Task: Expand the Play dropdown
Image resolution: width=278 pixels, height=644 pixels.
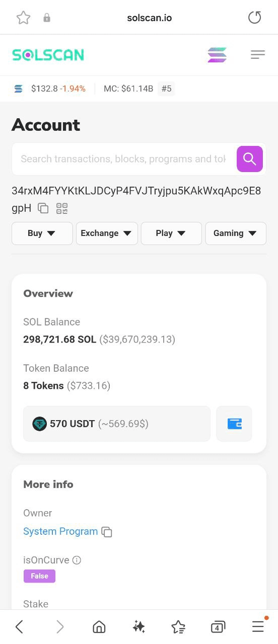Action: 171,233
